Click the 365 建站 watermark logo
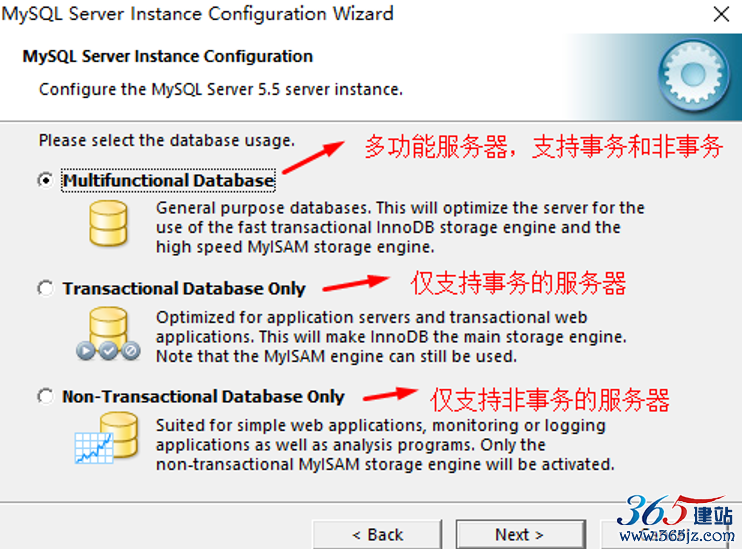Screen dimensions: 742x549 tap(674, 511)
